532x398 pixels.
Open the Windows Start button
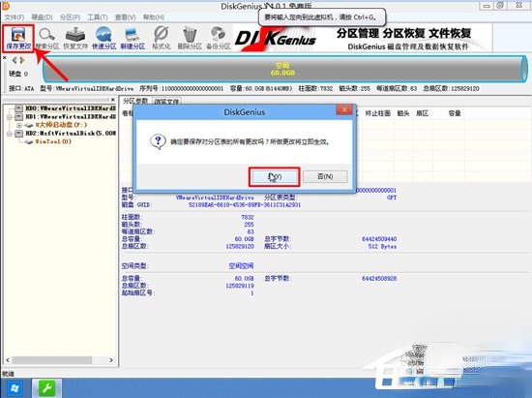[x=15, y=388]
